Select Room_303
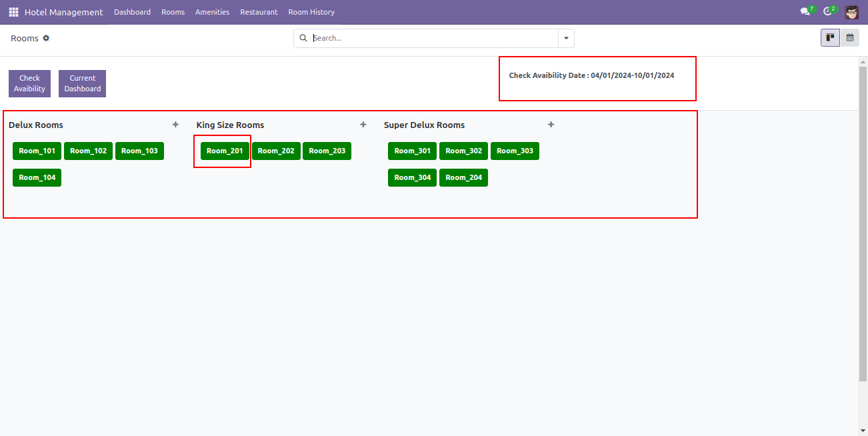868x436 pixels. click(515, 151)
